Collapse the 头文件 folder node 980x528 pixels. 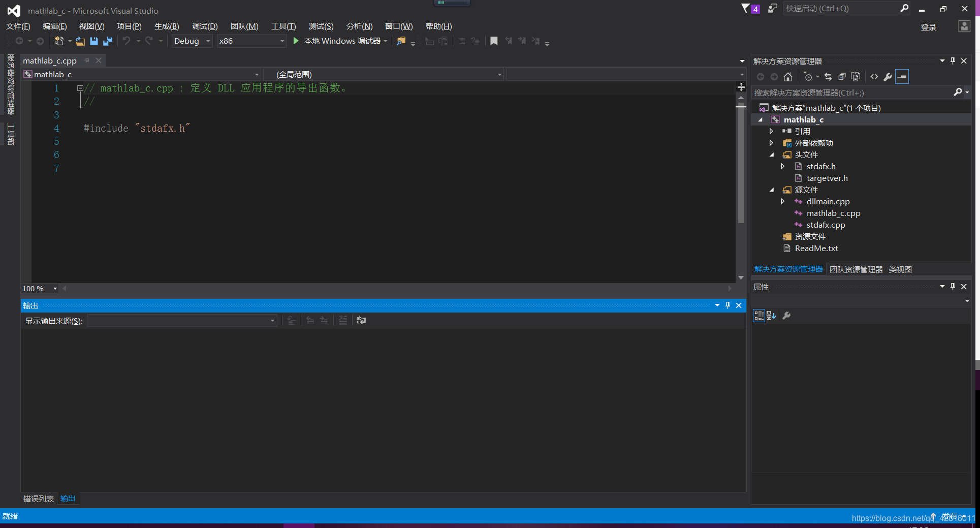tap(772, 154)
